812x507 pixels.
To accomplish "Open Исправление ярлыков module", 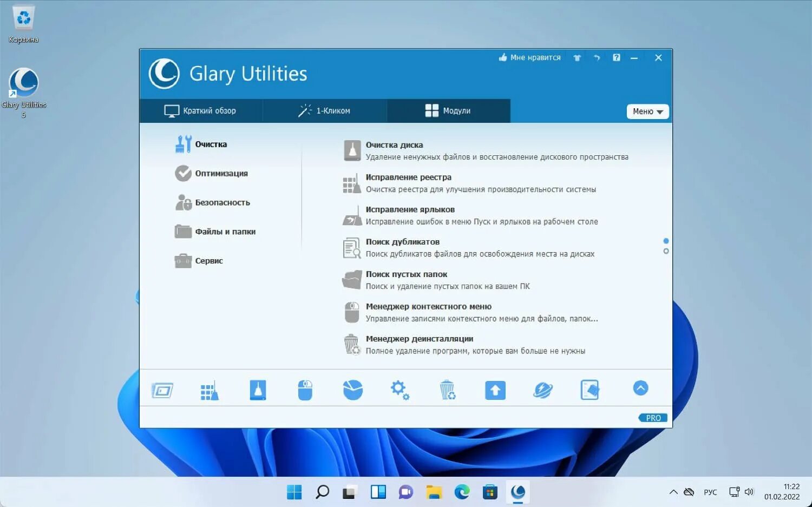I will pos(470,215).
